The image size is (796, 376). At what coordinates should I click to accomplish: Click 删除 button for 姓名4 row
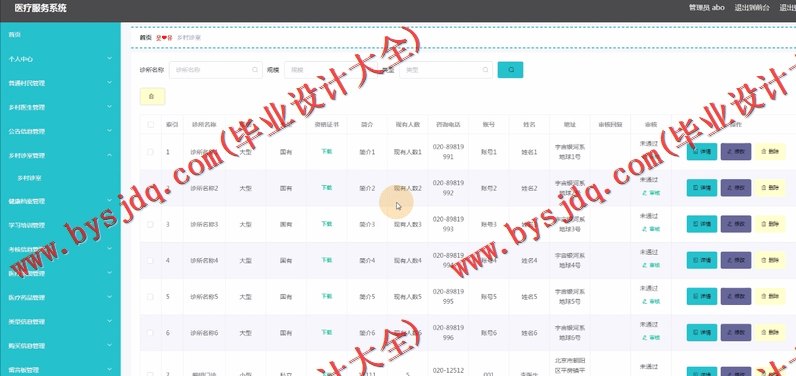click(x=770, y=260)
